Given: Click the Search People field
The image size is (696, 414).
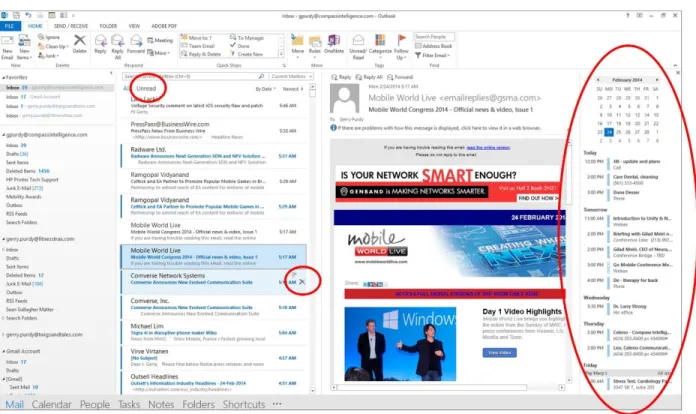Looking at the screenshot, I should pyautogui.click(x=434, y=37).
